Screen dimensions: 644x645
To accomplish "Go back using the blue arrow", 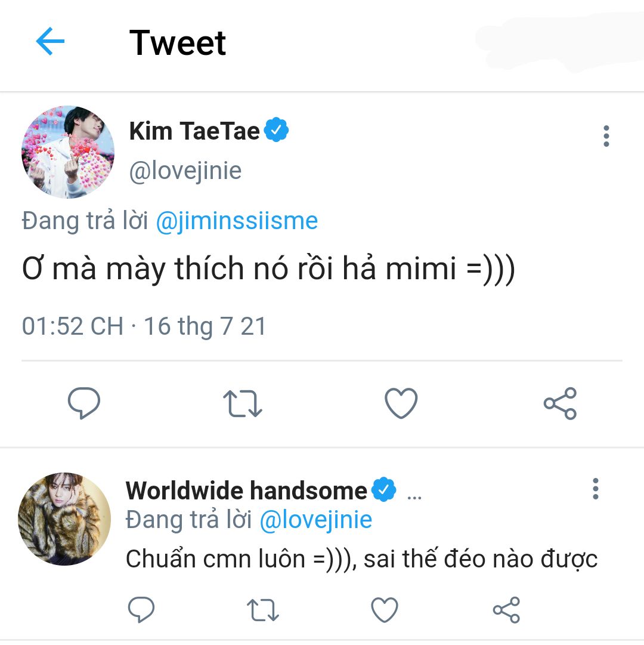I will tap(50, 42).
